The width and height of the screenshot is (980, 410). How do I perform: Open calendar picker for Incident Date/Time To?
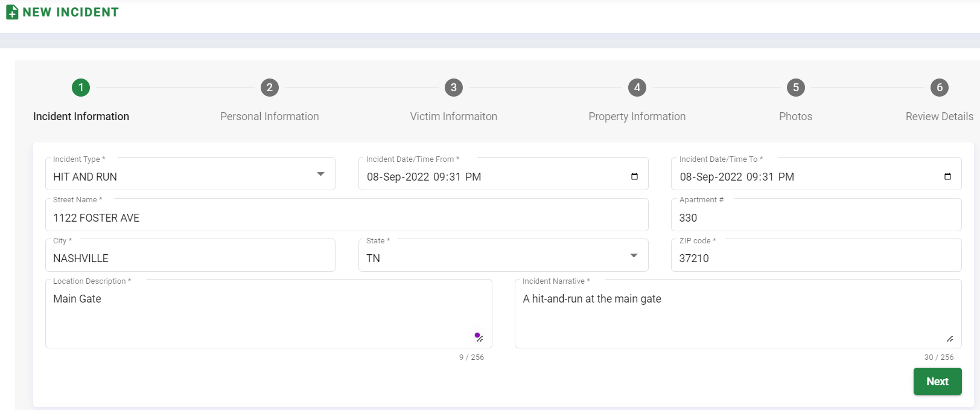point(947,176)
